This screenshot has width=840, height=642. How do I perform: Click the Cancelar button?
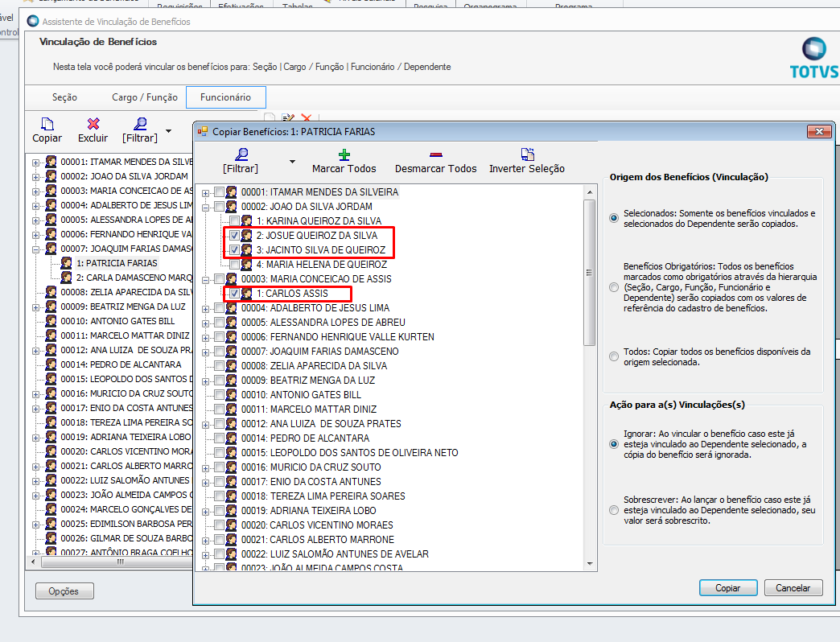click(793, 588)
